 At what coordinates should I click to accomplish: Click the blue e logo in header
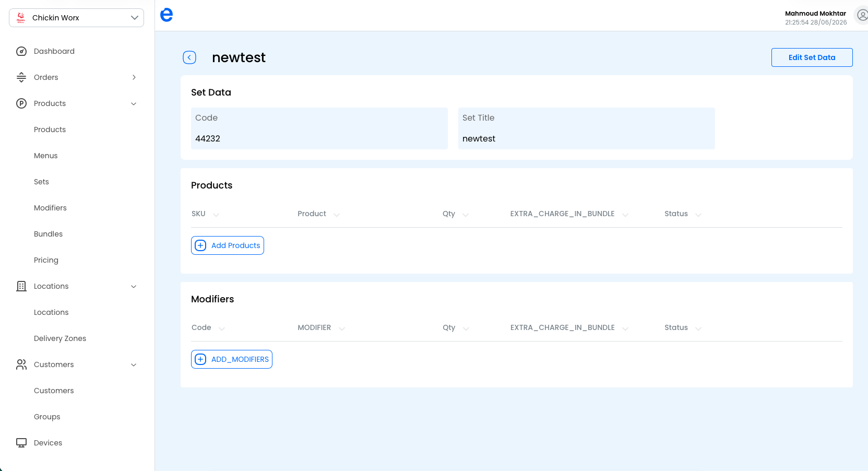coord(167,15)
